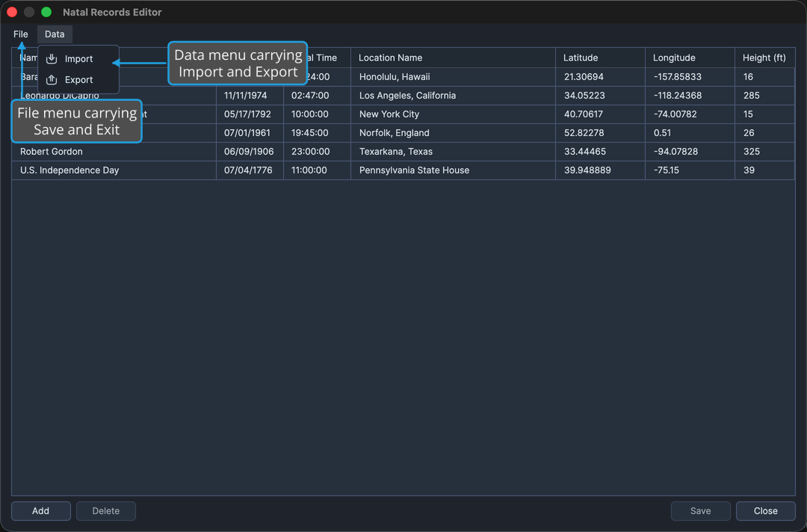
Task: Click the time cell 23:00:00
Action: pos(317,152)
